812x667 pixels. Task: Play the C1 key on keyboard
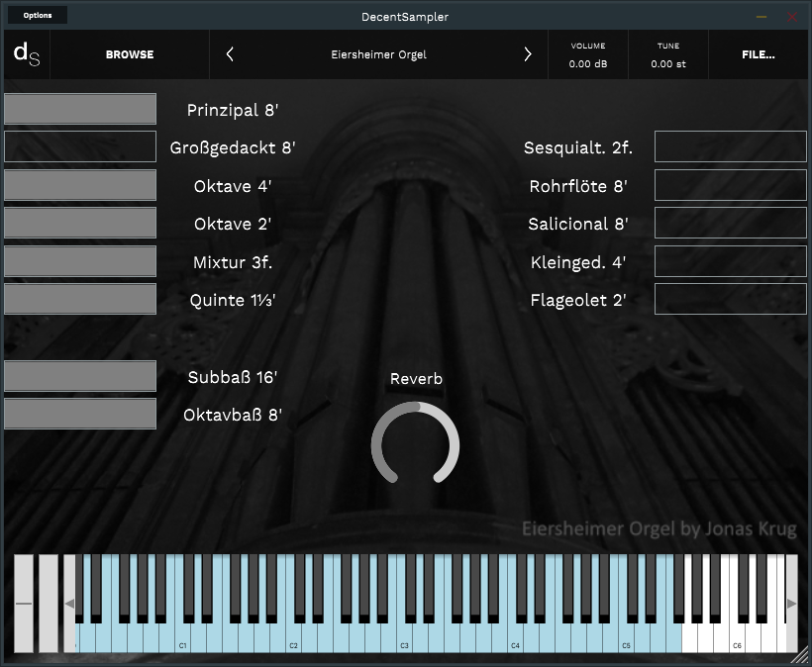click(182, 639)
